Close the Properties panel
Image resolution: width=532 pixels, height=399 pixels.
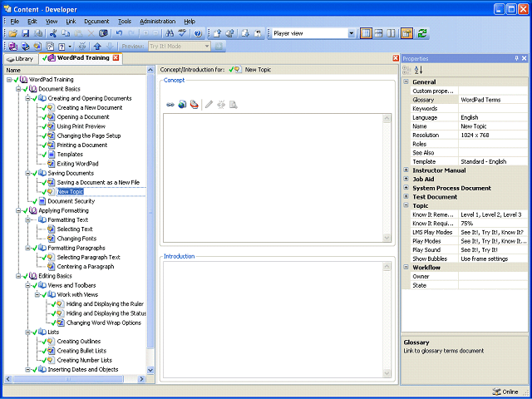(525, 58)
